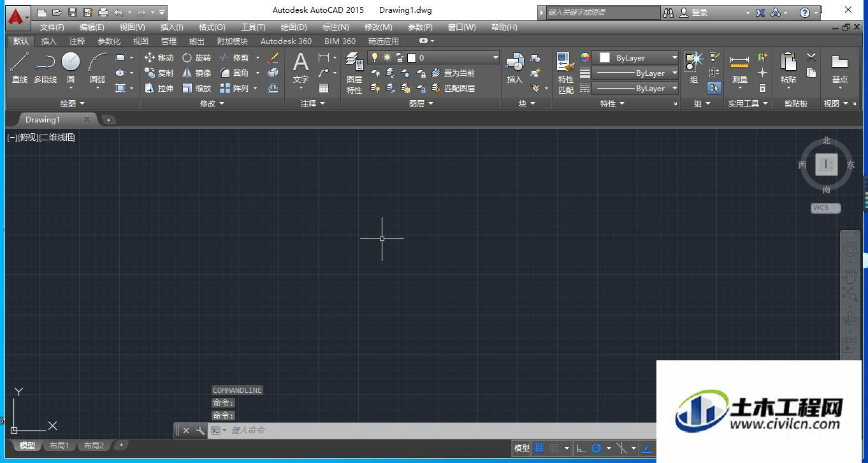Expand the 实用工具 panel
The height and width of the screenshot is (463, 868).
pyautogui.click(x=748, y=103)
